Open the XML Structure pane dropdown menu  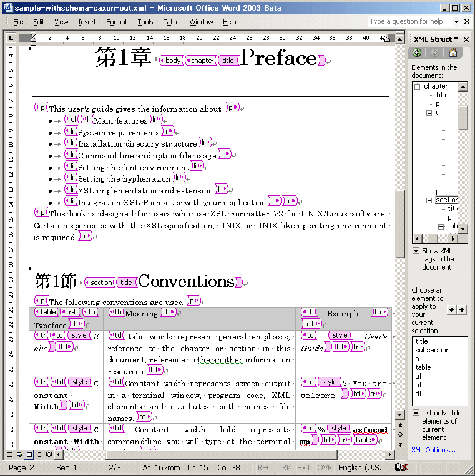click(x=456, y=39)
